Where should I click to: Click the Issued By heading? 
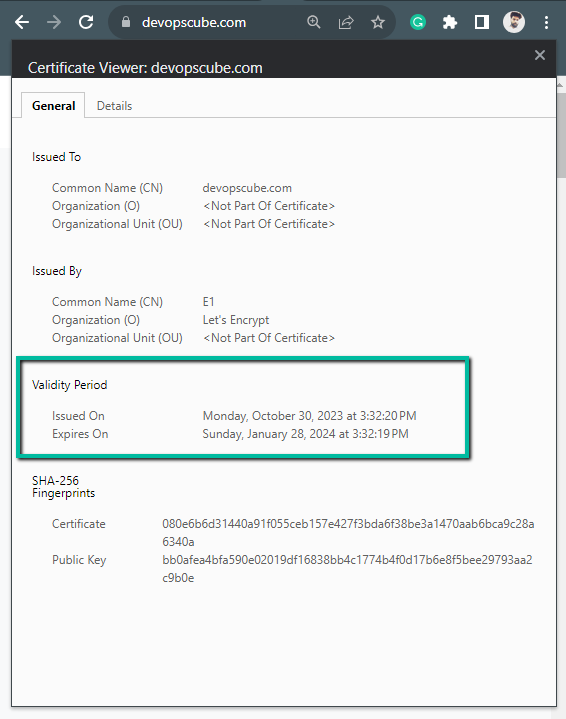coord(57,271)
